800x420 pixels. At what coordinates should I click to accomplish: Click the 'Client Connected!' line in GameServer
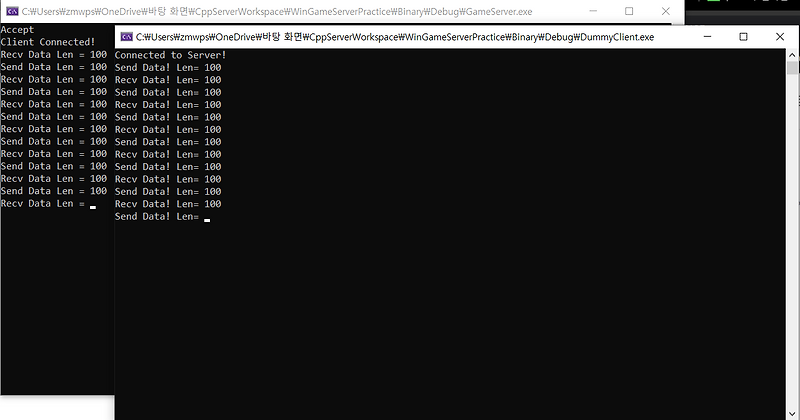pyautogui.click(x=48, y=42)
